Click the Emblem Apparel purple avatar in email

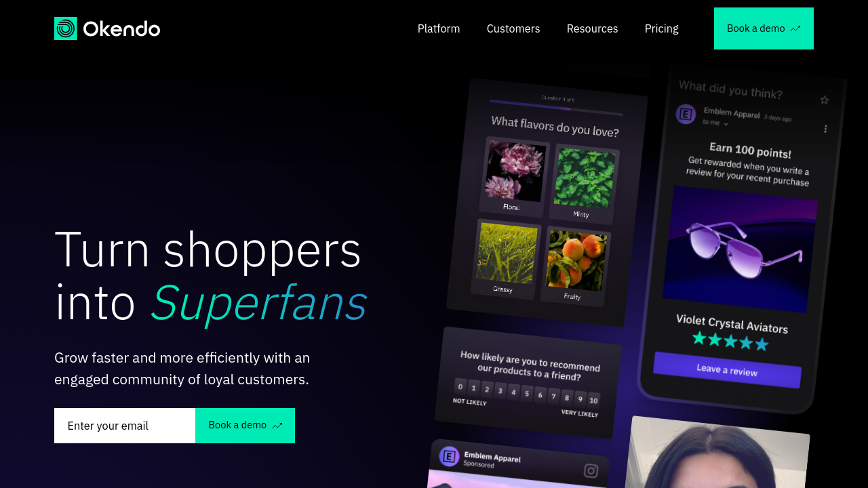[686, 114]
